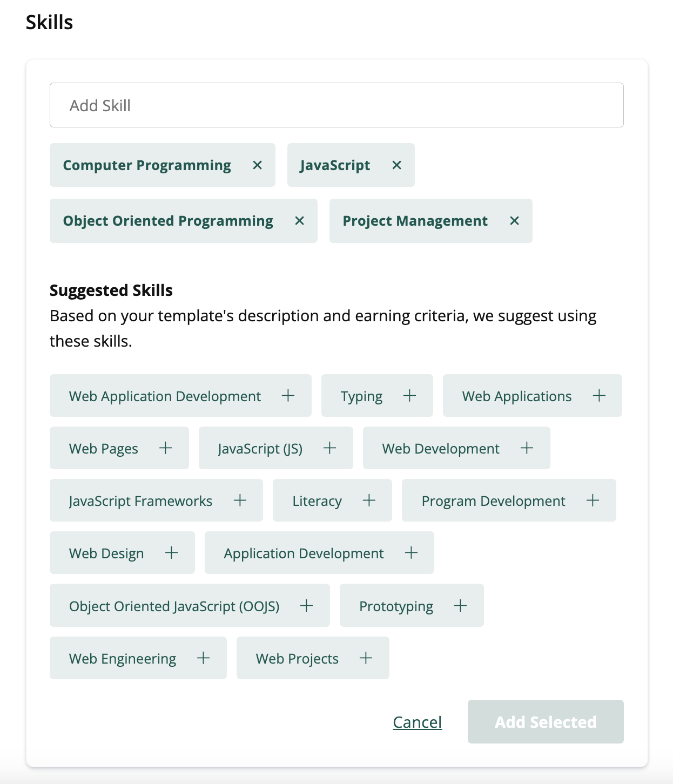
Task: Add the Web Design suggested skill
Action: point(172,553)
